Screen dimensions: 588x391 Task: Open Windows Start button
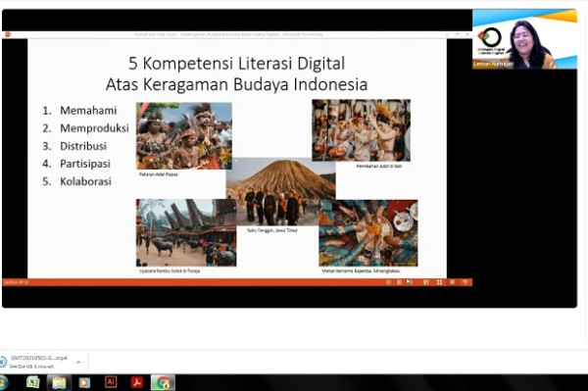click(3, 383)
